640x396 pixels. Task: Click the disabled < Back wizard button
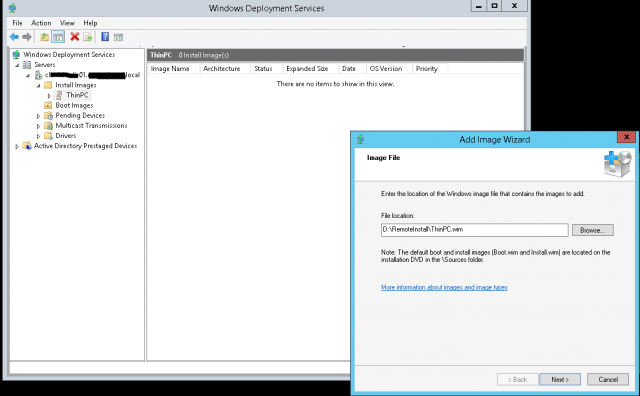(518, 379)
